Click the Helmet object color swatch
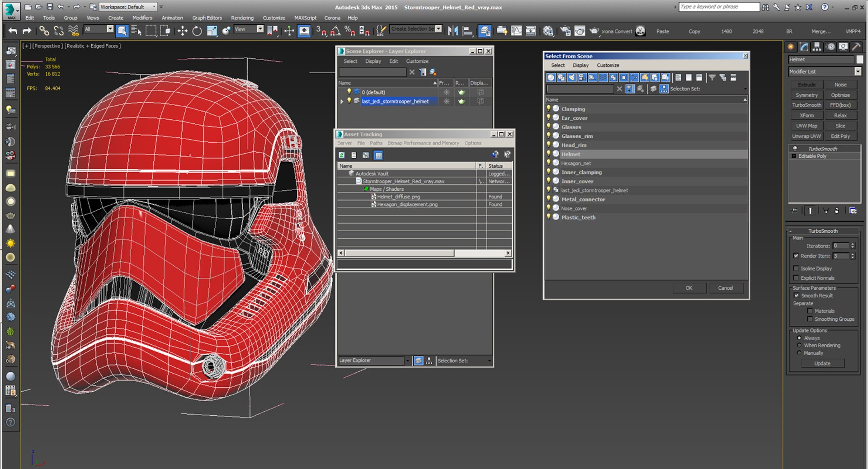This screenshot has width=868, height=469. (x=859, y=59)
